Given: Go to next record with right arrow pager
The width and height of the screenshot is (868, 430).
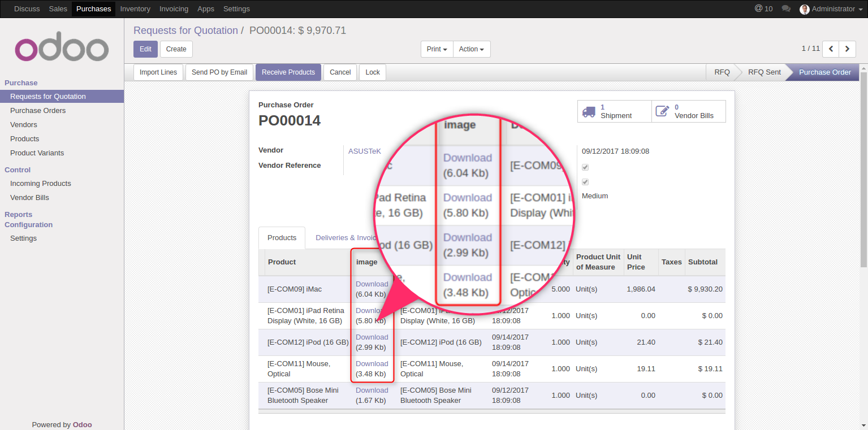Looking at the screenshot, I should click(x=847, y=49).
